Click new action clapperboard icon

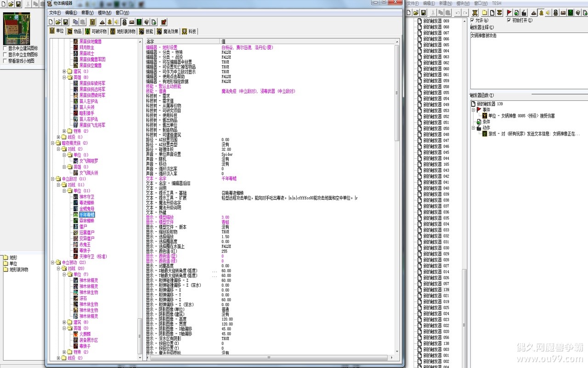coord(524,12)
